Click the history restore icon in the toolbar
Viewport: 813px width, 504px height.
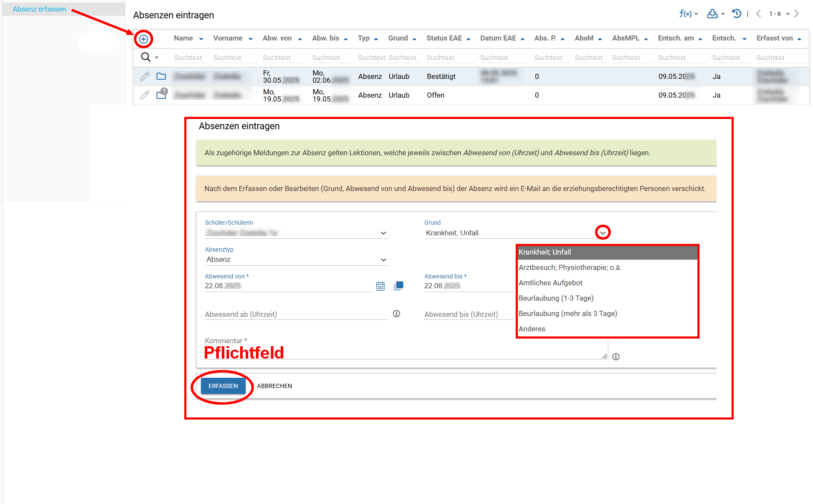click(737, 14)
